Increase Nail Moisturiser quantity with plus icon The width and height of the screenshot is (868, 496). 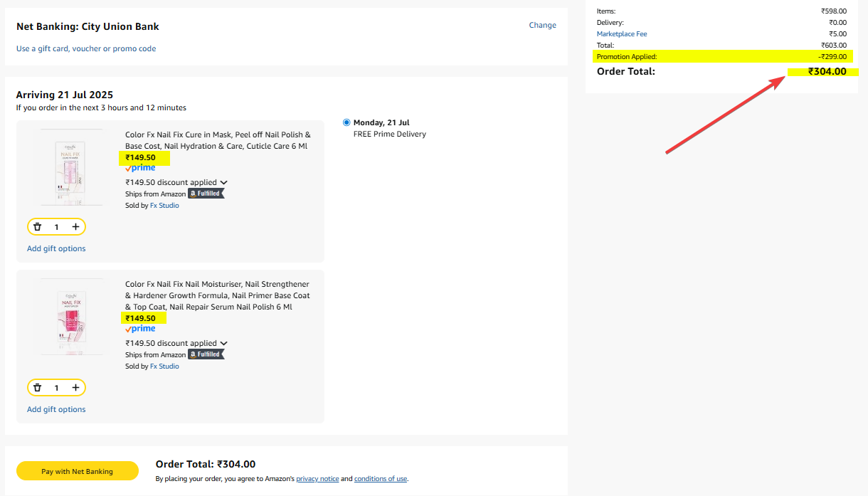pos(75,388)
